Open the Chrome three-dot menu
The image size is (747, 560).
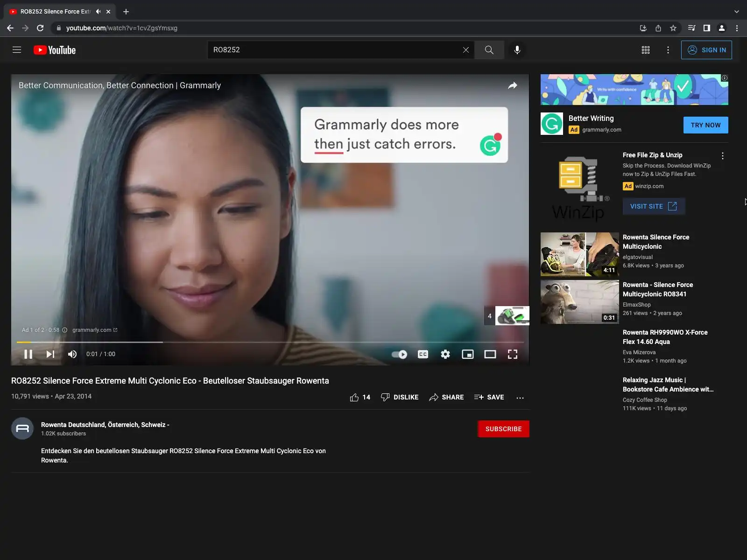tap(737, 28)
